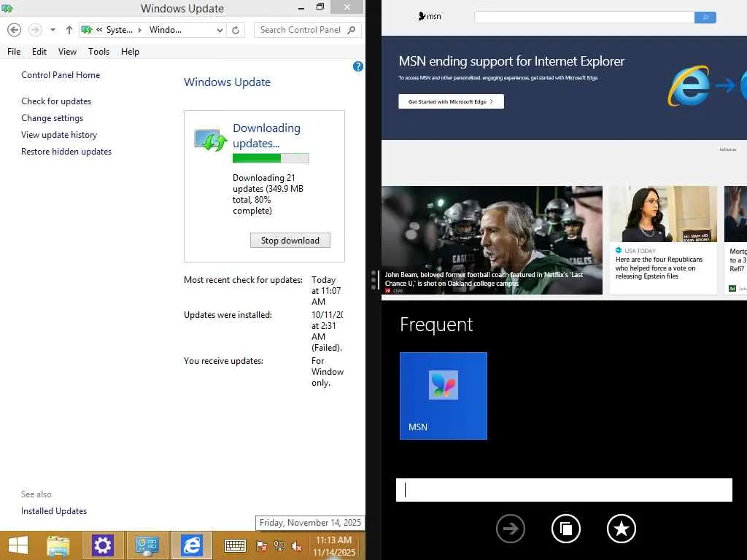Click the IE forward arrow button
This screenshot has width=747, height=560.
coord(510,529)
